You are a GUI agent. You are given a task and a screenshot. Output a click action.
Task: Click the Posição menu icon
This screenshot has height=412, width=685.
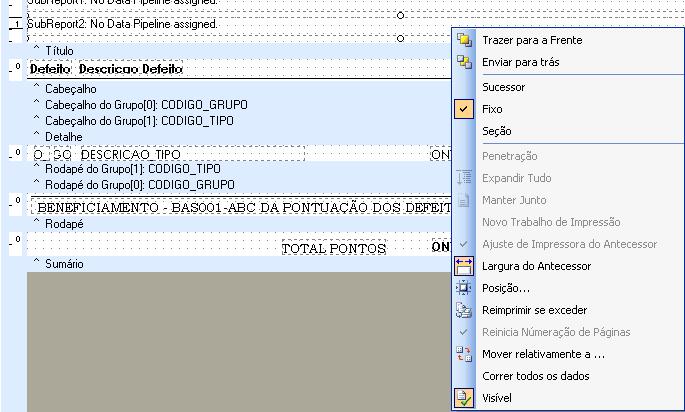click(464, 288)
